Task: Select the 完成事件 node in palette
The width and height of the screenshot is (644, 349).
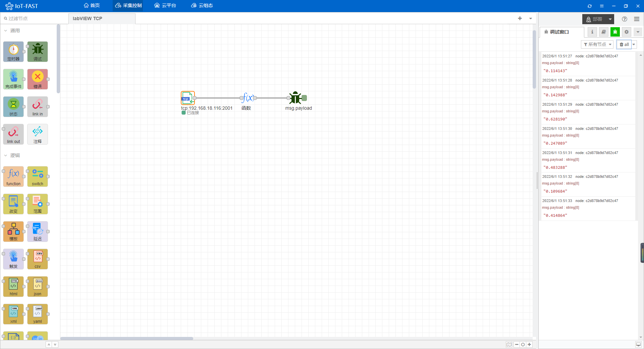Action: pos(13,79)
